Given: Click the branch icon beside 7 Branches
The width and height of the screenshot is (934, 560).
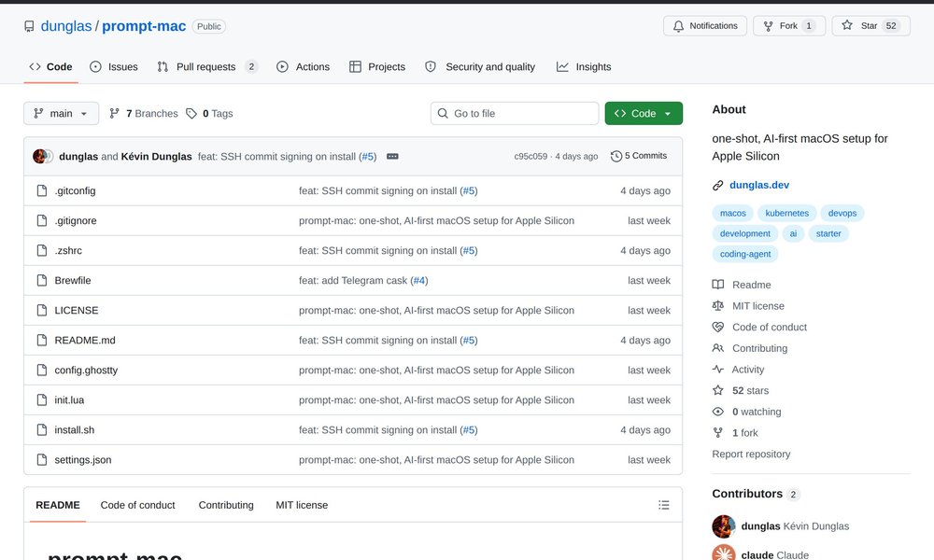Looking at the screenshot, I should [114, 113].
